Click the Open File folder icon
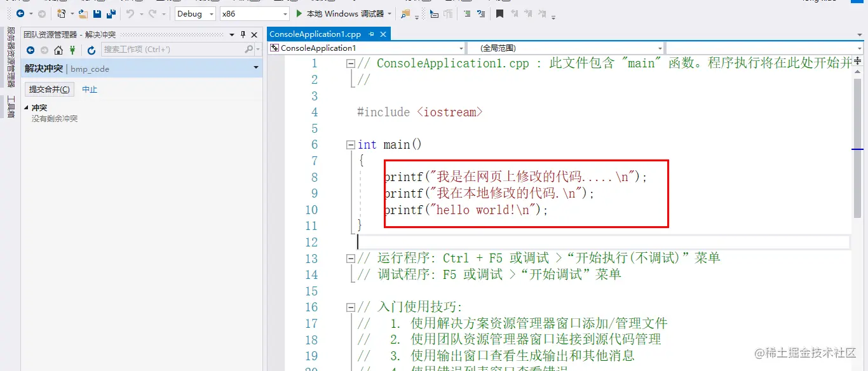This screenshot has height=371, width=868. [83, 13]
